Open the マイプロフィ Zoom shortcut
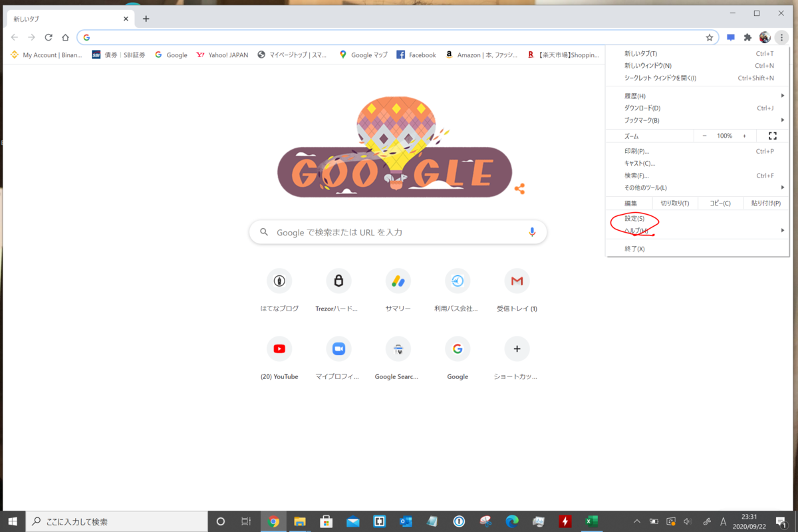 tap(338, 358)
